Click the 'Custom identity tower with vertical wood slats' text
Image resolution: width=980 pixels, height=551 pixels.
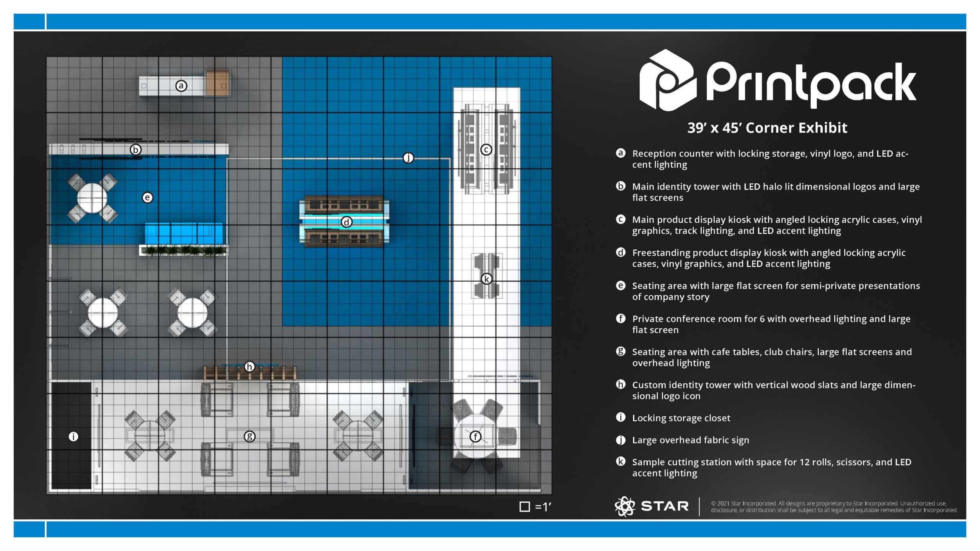(x=774, y=390)
